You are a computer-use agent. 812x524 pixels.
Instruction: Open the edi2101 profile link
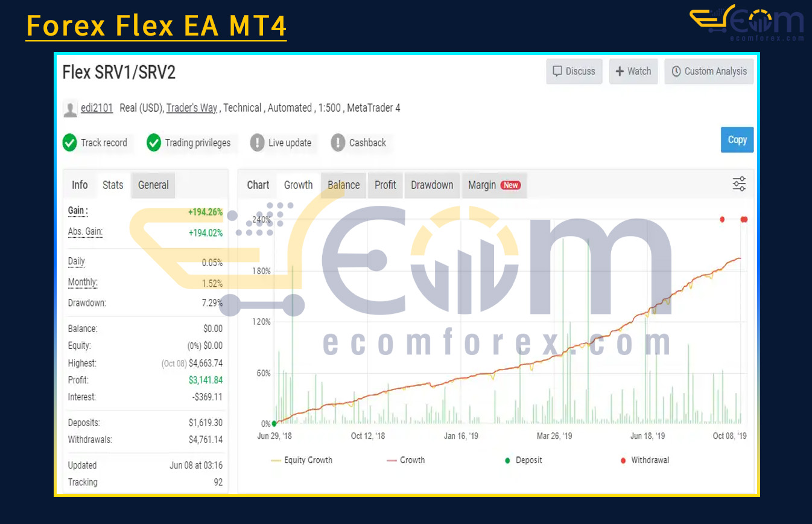tap(97, 108)
